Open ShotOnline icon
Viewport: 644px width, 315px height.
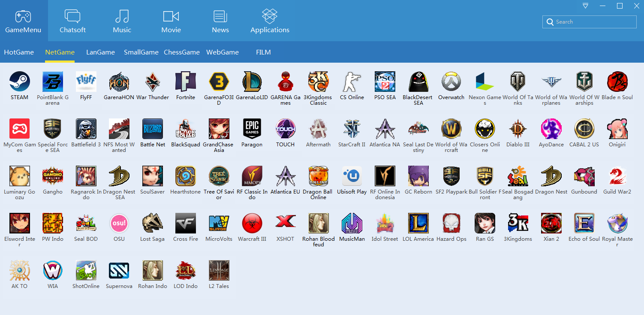tap(86, 270)
